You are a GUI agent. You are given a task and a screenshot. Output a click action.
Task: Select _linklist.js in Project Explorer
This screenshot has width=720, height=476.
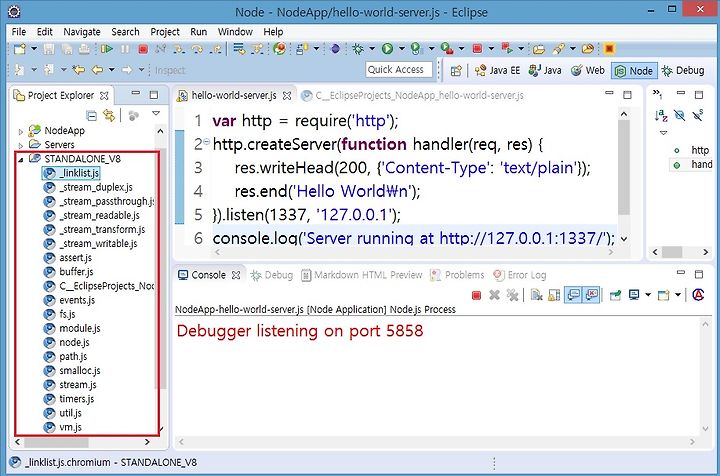click(71, 173)
